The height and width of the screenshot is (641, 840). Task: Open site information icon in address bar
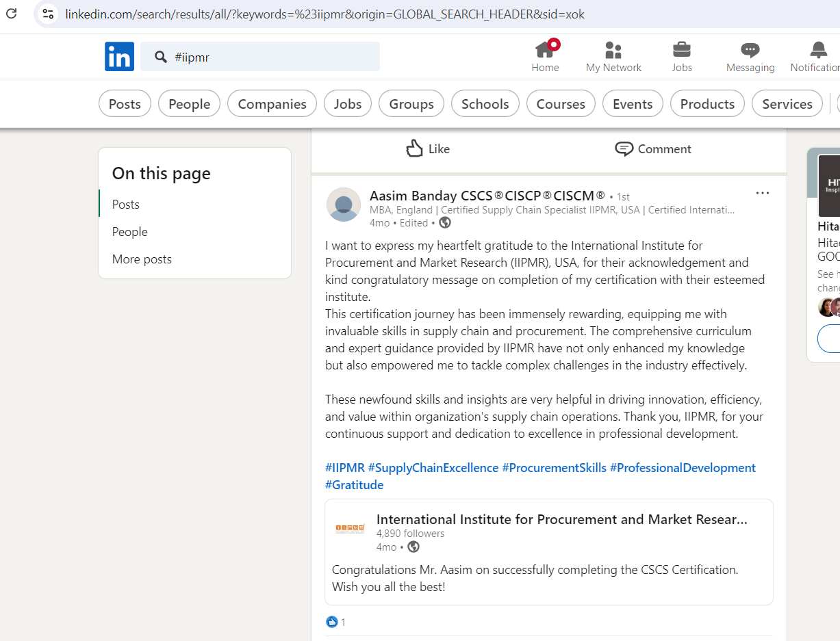point(47,14)
